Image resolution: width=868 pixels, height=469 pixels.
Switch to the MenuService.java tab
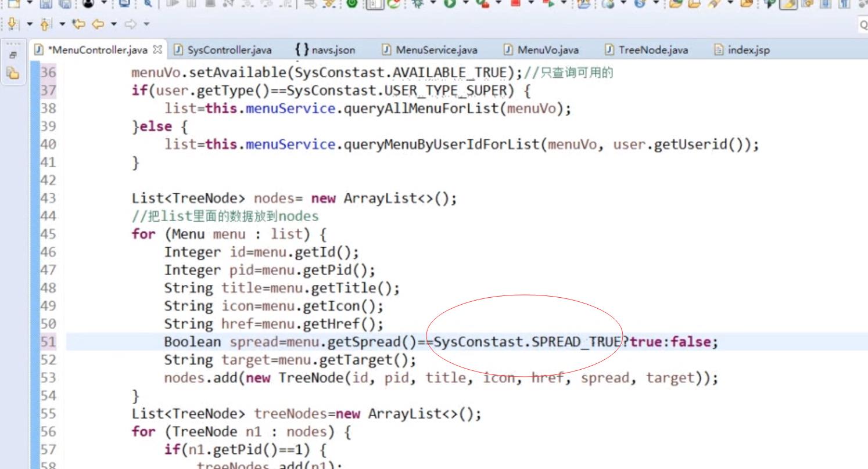tap(429, 50)
